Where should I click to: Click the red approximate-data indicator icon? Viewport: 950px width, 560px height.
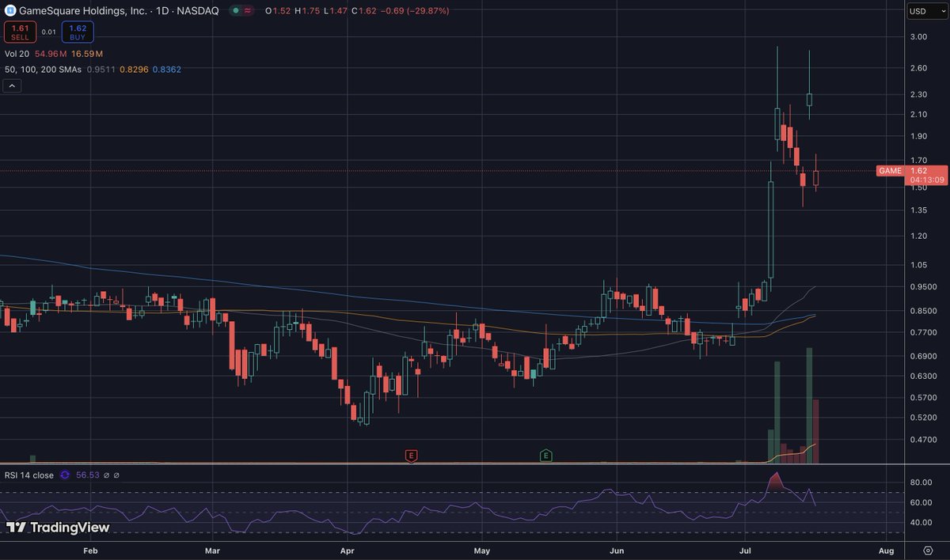(x=249, y=11)
